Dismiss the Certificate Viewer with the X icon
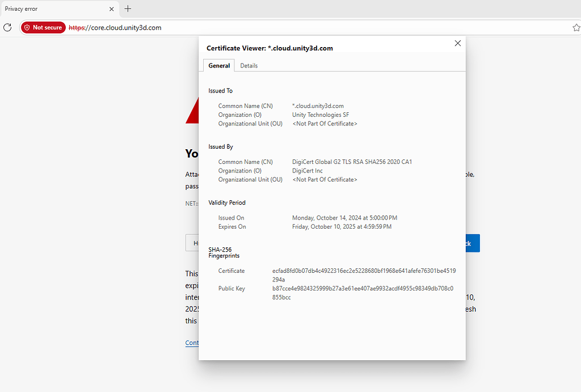Viewport: 581px width, 392px height. (457, 43)
